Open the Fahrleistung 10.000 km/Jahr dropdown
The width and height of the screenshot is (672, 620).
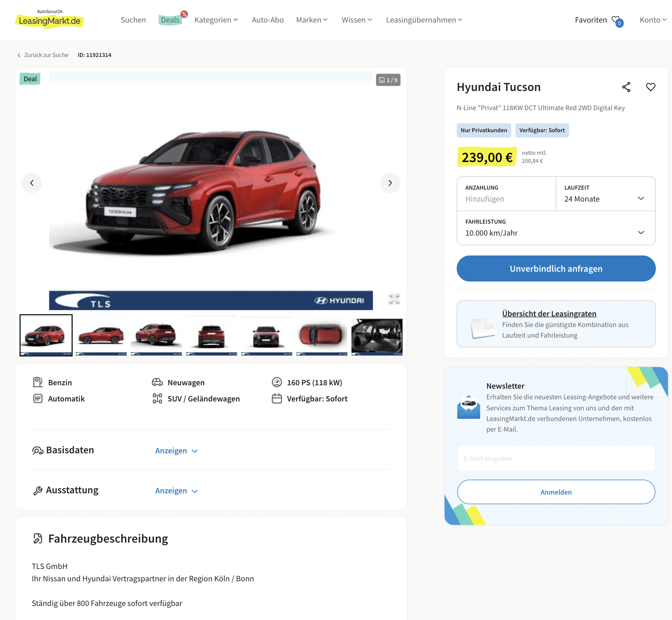pyautogui.click(x=556, y=228)
